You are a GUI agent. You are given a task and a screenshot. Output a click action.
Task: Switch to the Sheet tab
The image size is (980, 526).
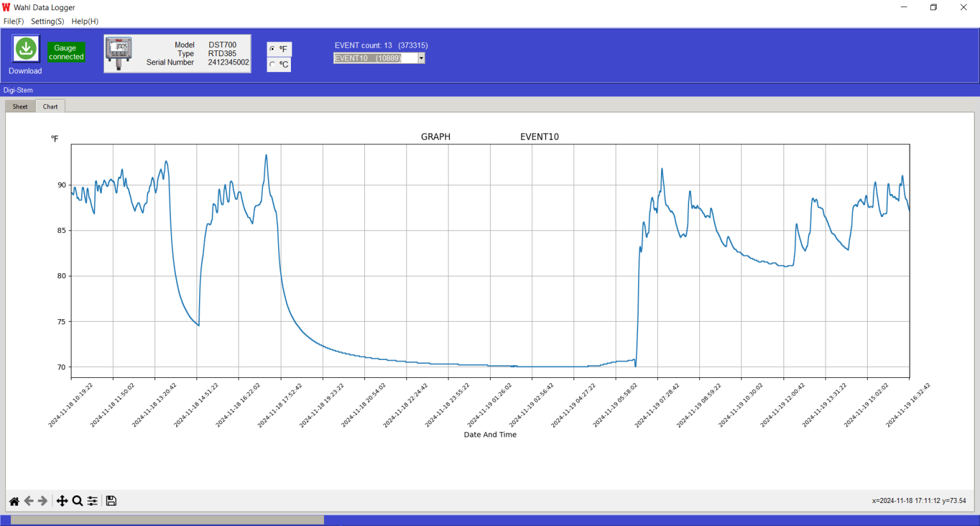[19, 106]
